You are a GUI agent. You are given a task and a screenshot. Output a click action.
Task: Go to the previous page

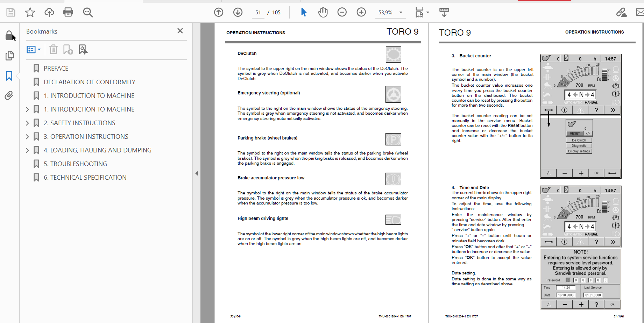(x=219, y=12)
